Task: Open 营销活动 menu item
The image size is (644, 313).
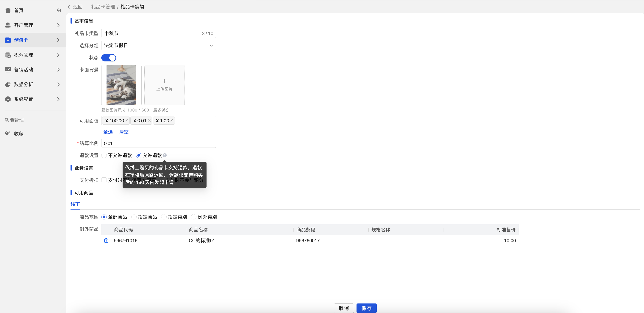Action: click(x=24, y=69)
